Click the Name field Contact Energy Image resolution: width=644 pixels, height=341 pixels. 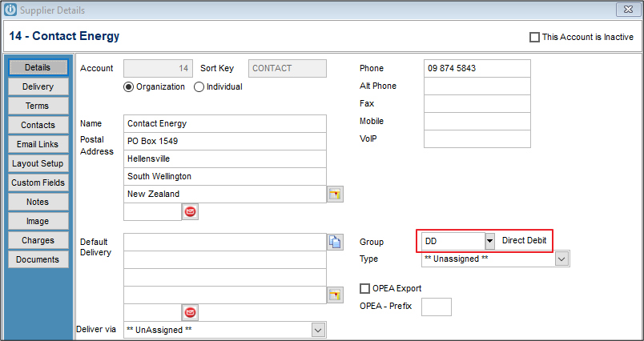click(225, 123)
